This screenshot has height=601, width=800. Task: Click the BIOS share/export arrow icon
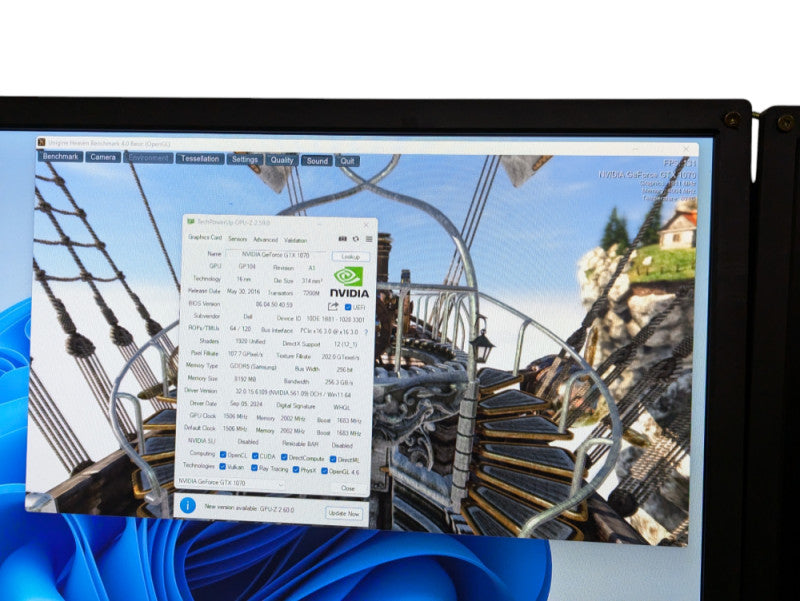tap(333, 306)
